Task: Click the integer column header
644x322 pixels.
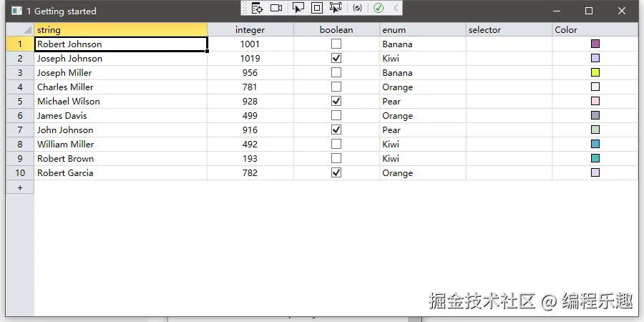Action: pos(250,29)
